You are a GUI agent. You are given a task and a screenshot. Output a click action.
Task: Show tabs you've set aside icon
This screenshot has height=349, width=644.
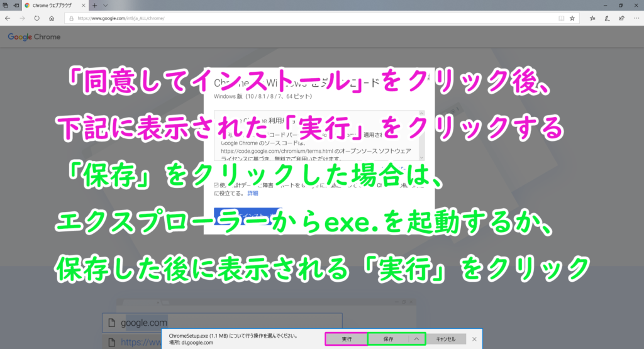tap(5, 5)
